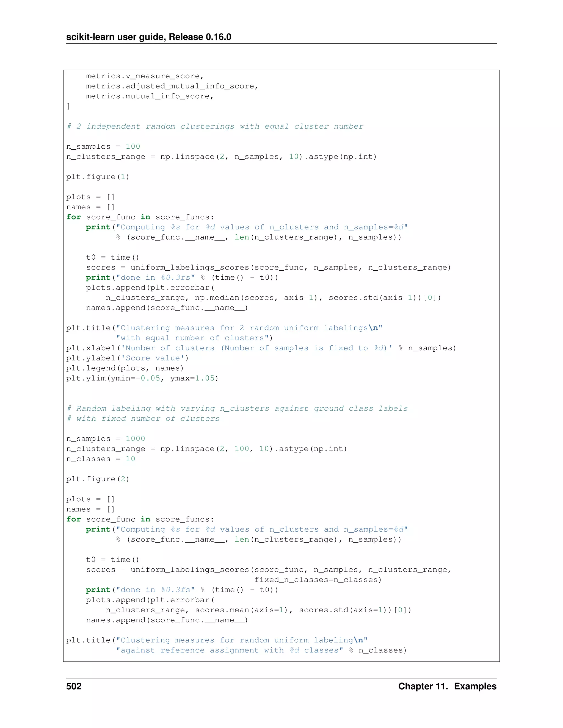Click the footer 'Chapter 11. Examples'
This screenshot has height=728, width=563.
[x=447, y=686]
